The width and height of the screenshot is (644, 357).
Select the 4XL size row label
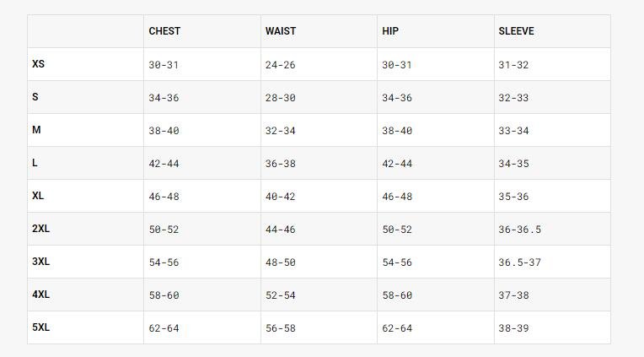coord(40,295)
